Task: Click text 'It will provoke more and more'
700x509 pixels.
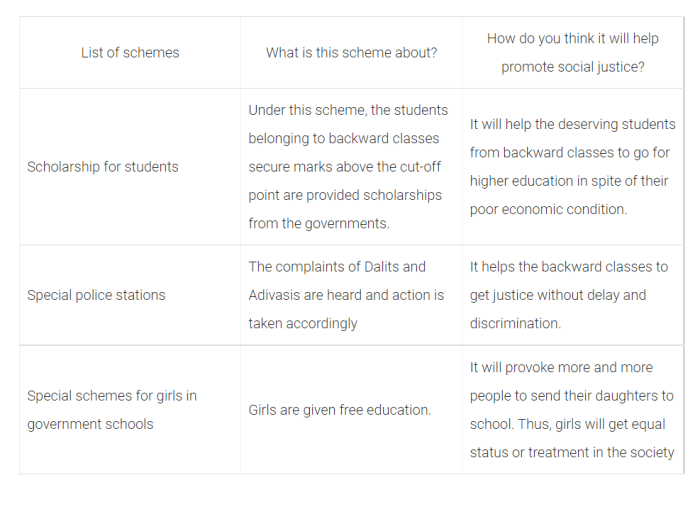Action: pos(561,367)
